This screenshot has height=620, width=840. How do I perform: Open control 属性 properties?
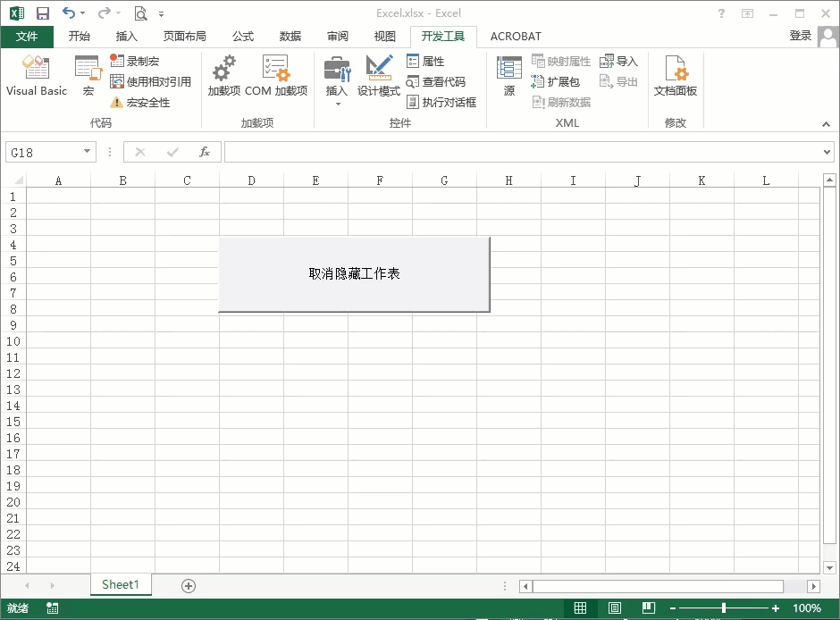(425, 61)
